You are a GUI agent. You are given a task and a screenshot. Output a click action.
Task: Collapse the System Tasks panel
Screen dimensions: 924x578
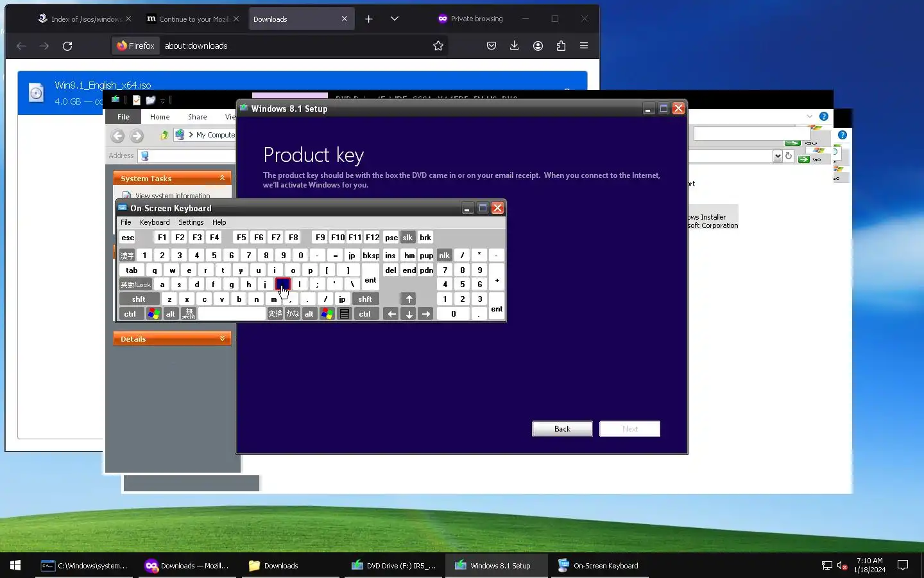(x=223, y=178)
